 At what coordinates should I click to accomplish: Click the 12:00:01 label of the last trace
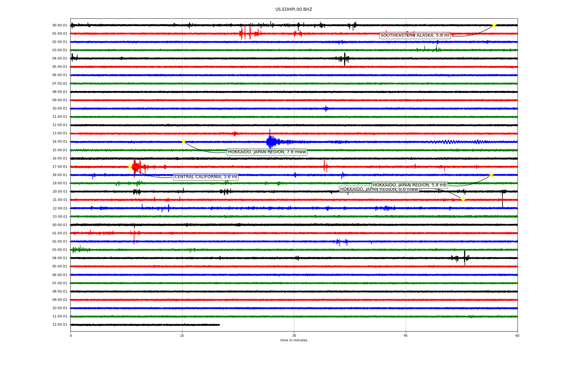[x=60, y=324]
